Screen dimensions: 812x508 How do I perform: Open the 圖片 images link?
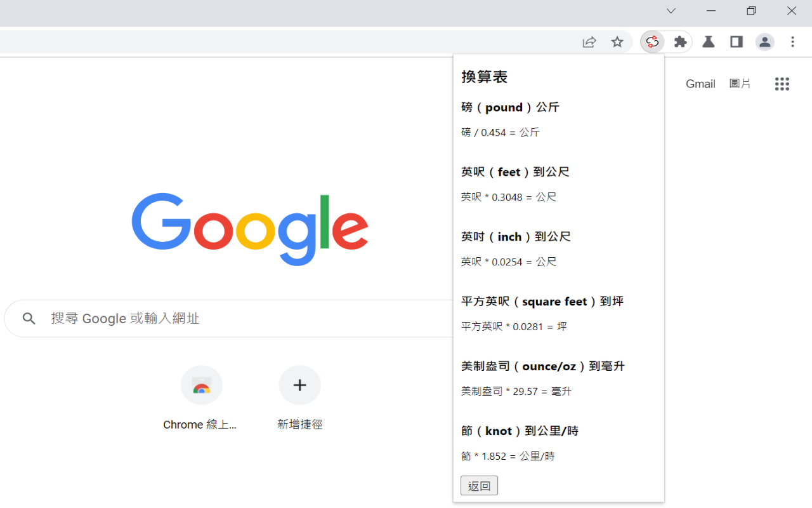coord(740,84)
